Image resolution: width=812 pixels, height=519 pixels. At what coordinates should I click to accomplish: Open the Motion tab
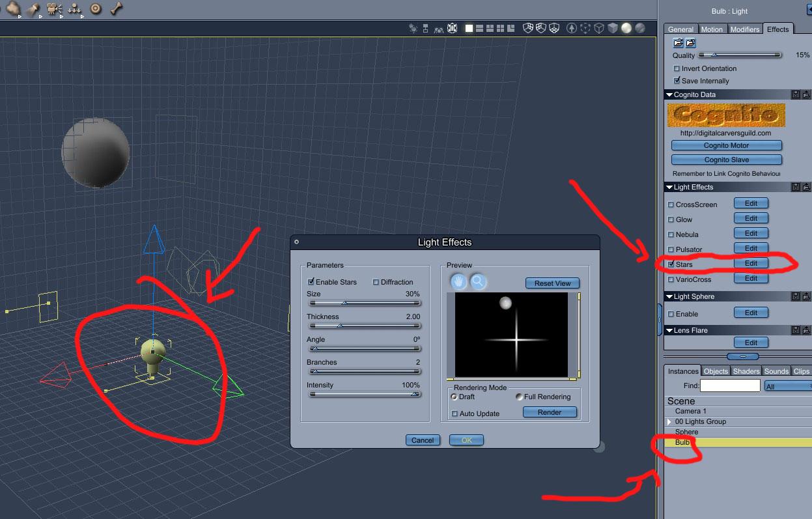[x=712, y=29]
